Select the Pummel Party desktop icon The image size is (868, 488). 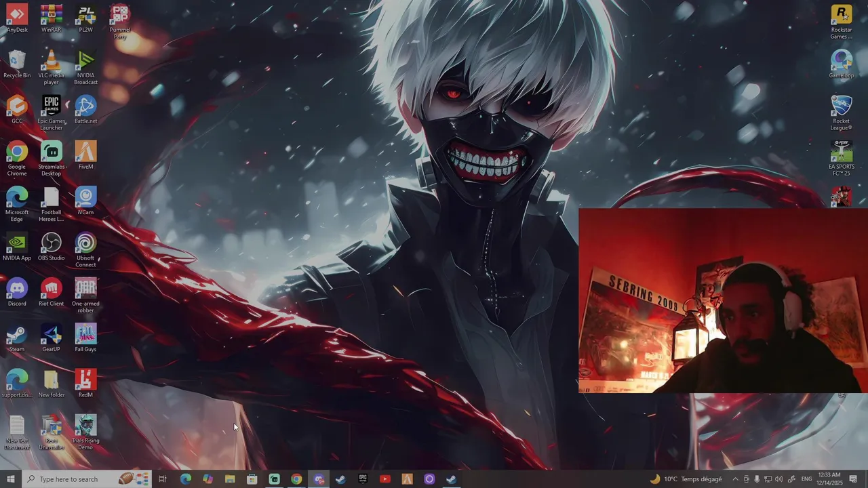point(120,22)
